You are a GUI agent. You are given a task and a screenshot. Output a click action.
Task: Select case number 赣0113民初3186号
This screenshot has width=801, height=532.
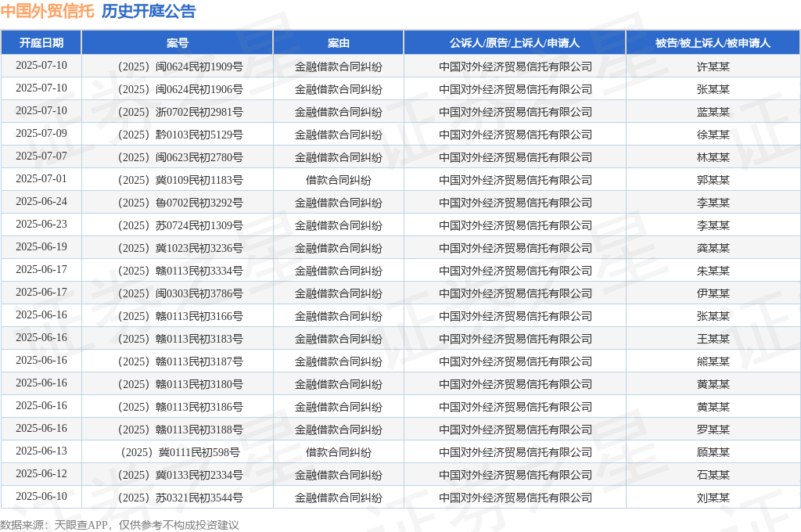point(199,407)
